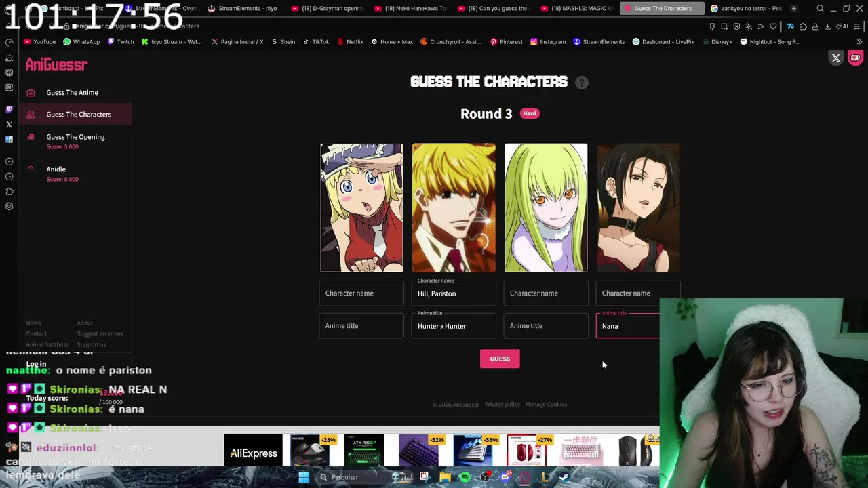Click the blonde sailor-hat girl portrait

[361, 207]
